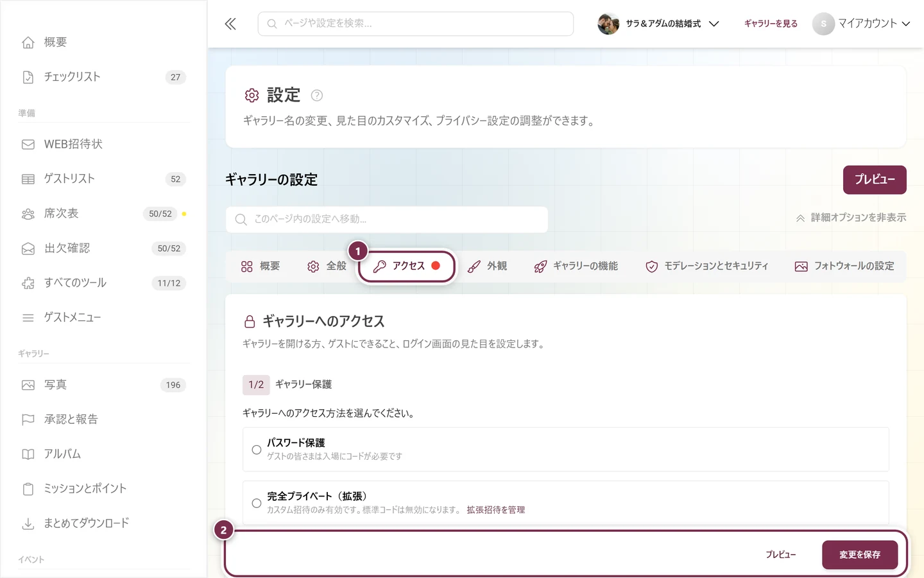
Task: Click magnifier icon in the page settings search
Action: 241,220
